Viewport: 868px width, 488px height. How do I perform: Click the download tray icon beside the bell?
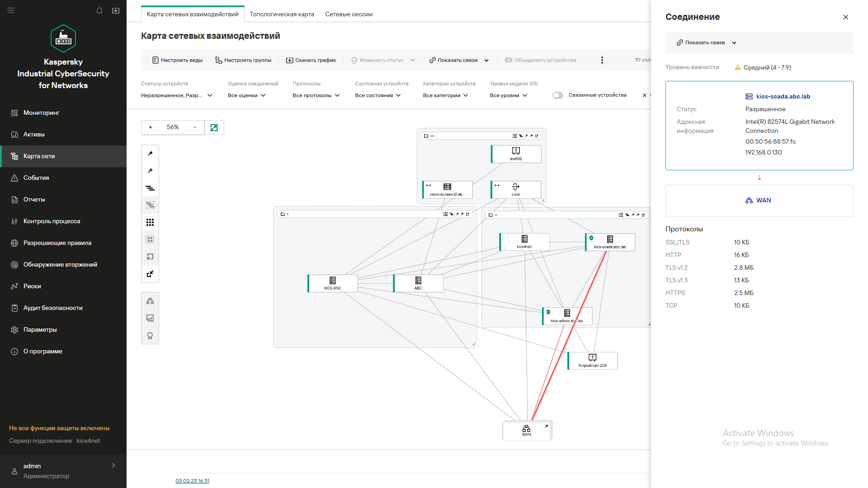coord(116,10)
